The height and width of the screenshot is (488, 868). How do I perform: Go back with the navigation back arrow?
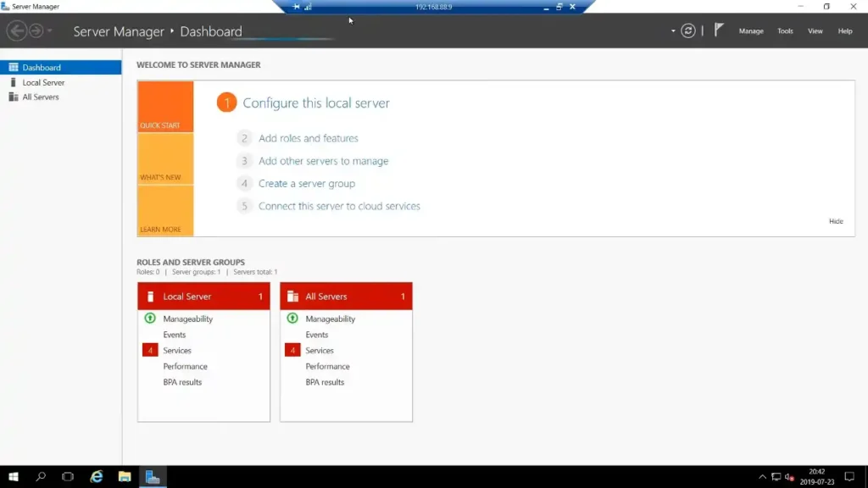pyautogui.click(x=17, y=30)
